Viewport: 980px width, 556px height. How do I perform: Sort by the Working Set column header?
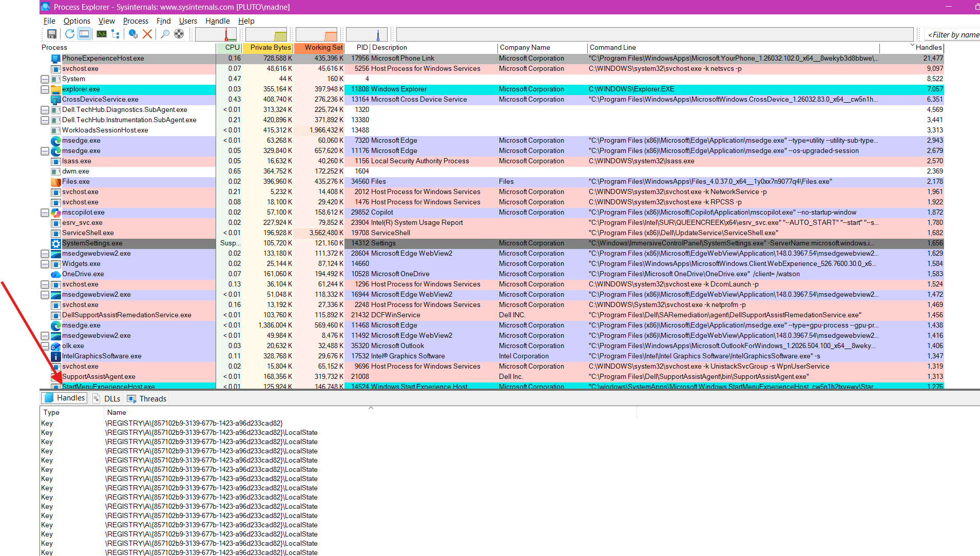pos(319,48)
